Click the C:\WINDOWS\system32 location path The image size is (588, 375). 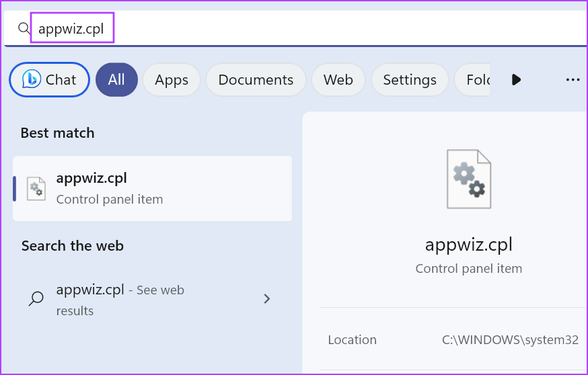(509, 340)
